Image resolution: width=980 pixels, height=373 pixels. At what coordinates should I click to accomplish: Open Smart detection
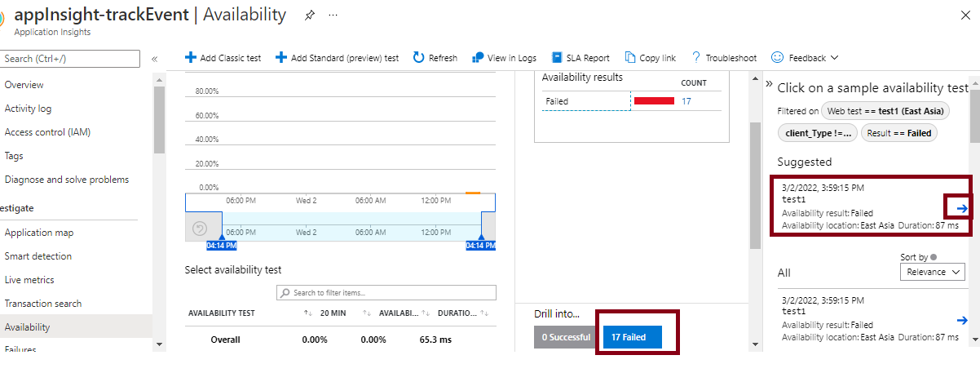tap(38, 256)
